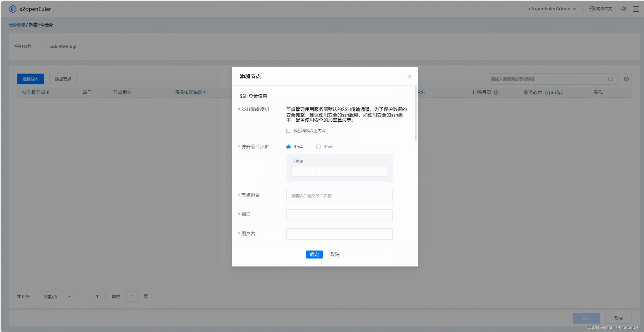The image size is (644, 332).
Task: Confirm dialog with 确定 button
Action: point(314,254)
